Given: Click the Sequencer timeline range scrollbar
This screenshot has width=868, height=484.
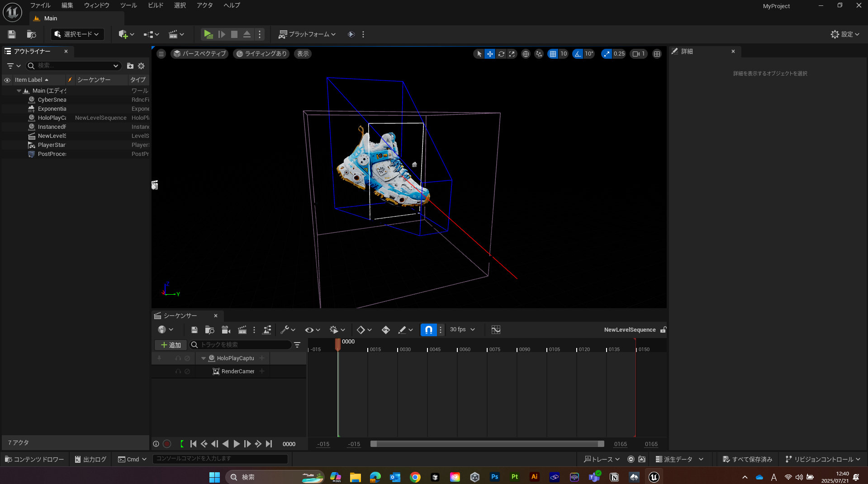Looking at the screenshot, I should (x=487, y=444).
